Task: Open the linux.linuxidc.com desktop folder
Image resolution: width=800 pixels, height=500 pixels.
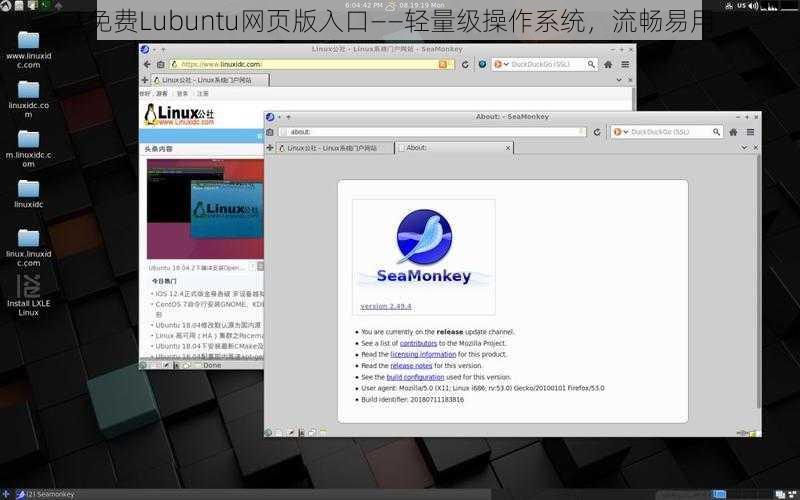Action: click(29, 247)
